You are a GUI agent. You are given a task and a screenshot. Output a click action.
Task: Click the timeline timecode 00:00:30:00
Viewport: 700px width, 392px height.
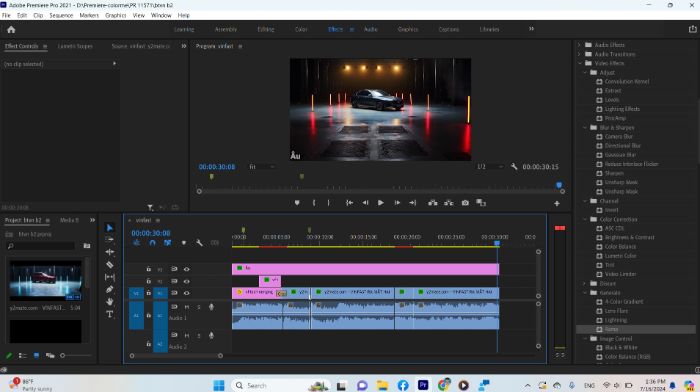151,233
